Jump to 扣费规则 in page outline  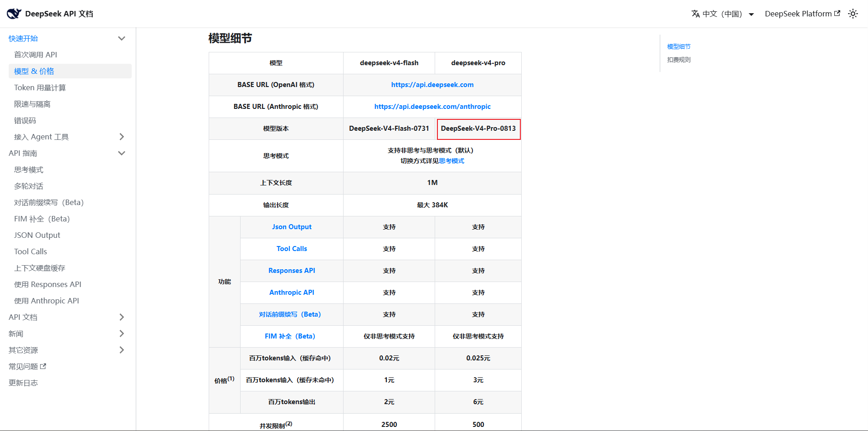pos(679,60)
